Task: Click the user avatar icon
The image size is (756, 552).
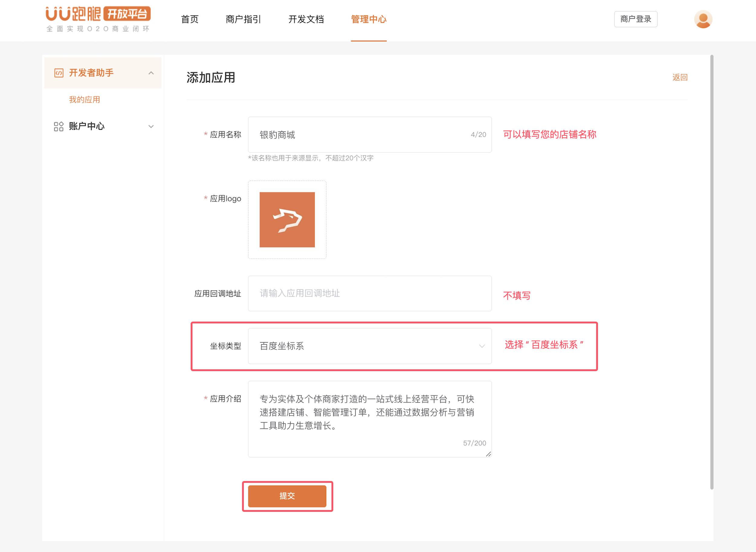Action: click(x=703, y=19)
